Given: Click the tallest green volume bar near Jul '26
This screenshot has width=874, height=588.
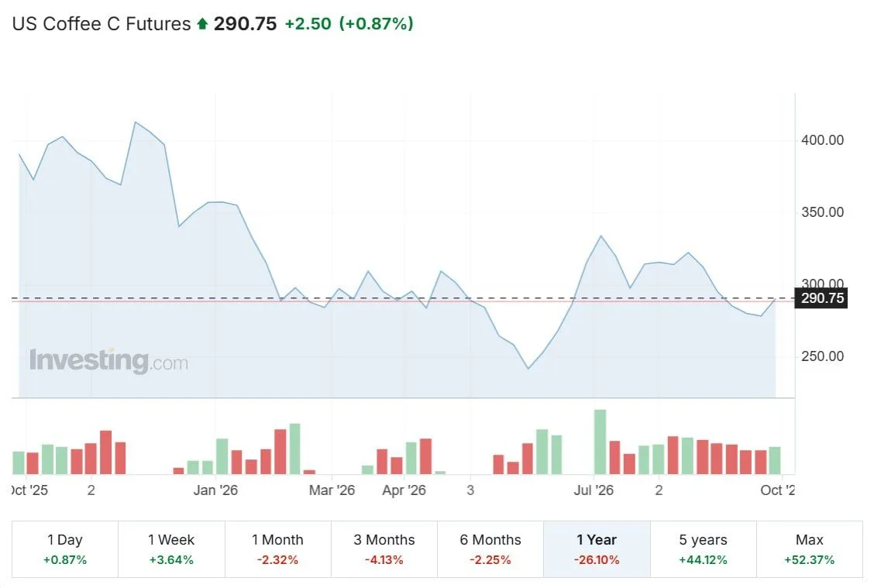Looking at the screenshot, I should [600, 442].
